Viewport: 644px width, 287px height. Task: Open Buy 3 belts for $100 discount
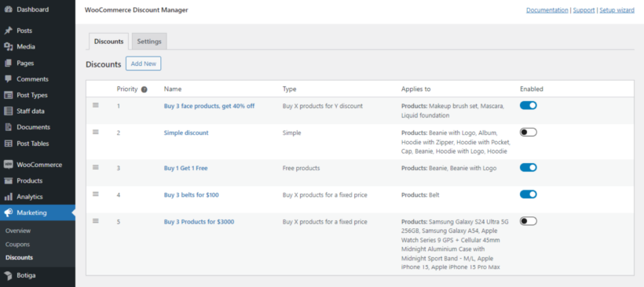tap(192, 194)
